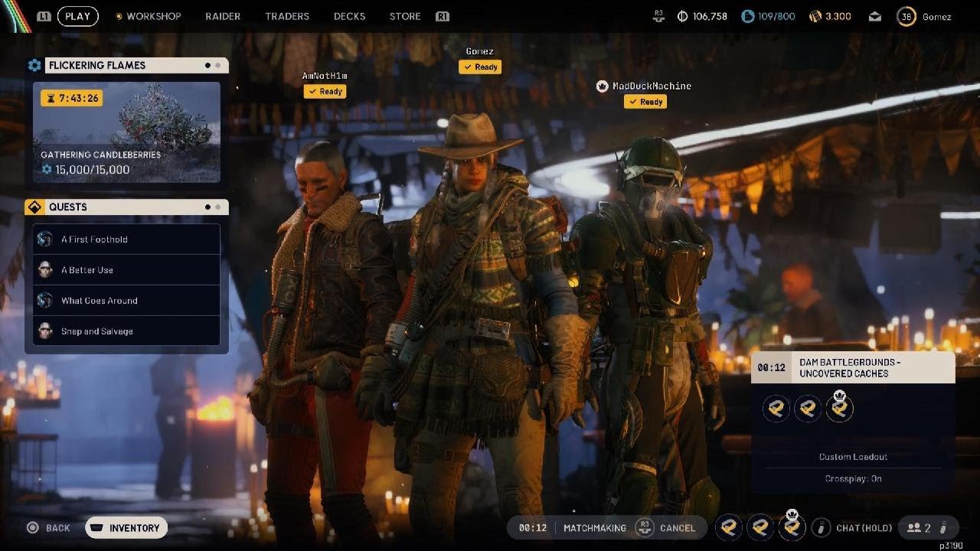Screen dimensions: 980x551
Task: Click the A First Foothold quest giver portrait
Action: [x=45, y=239]
